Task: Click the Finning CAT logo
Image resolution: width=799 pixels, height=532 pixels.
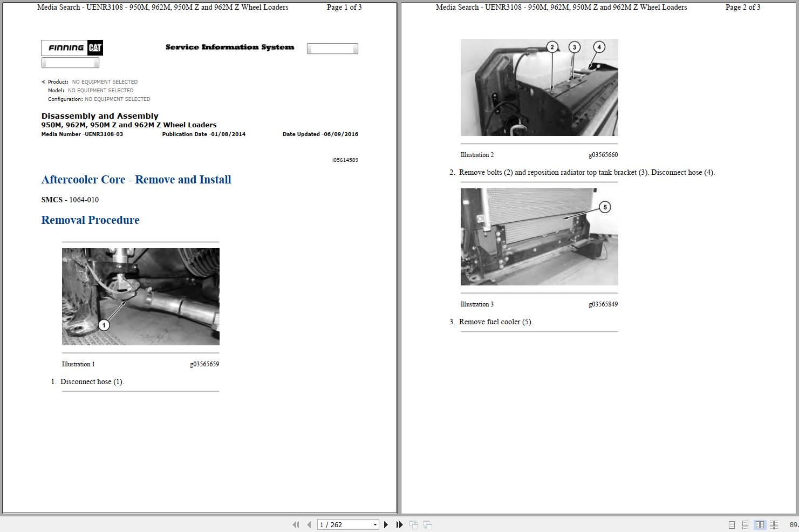Action: pos(72,47)
